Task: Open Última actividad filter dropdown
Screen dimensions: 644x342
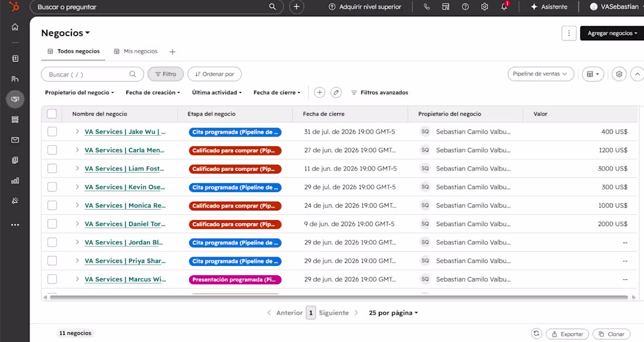Action: coord(217,93)
